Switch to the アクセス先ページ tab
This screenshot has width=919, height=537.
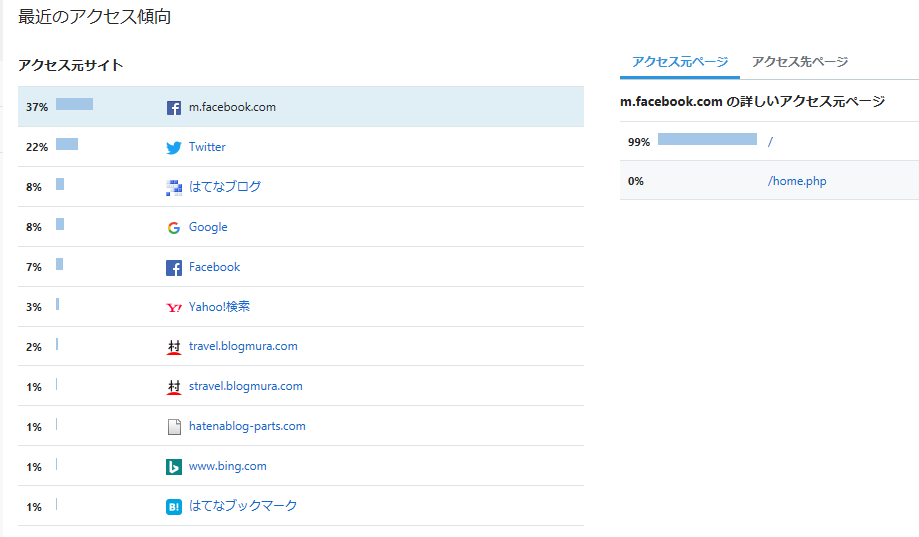[800, 62]
